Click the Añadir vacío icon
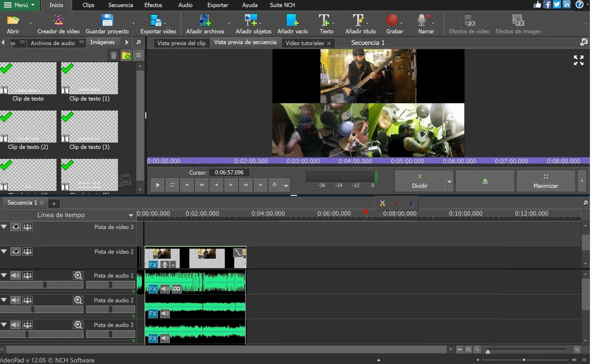 (x=292, y=20)
